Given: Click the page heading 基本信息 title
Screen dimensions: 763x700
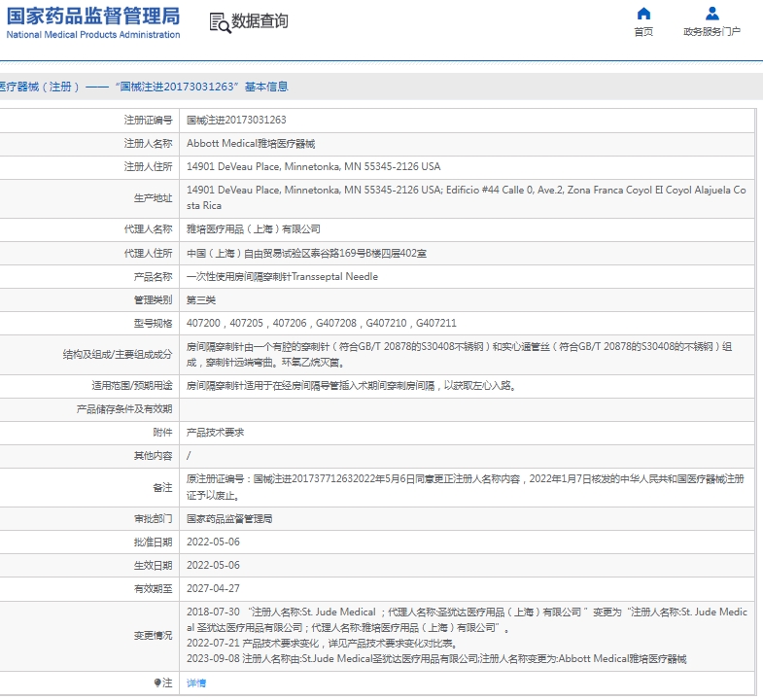Looking at the screenshot, I should pyautogui.click(x=266, y=87).
